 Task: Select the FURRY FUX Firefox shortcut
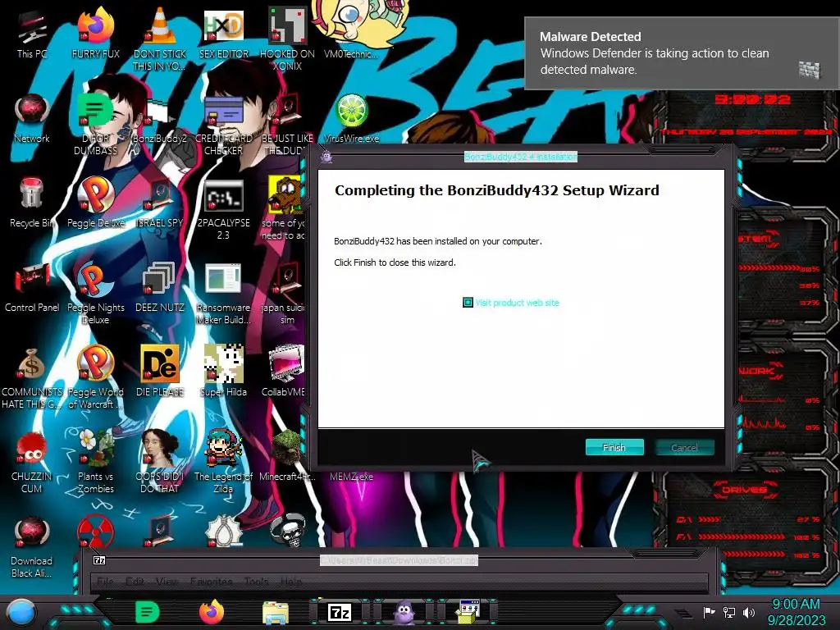[x=95, y=33]
